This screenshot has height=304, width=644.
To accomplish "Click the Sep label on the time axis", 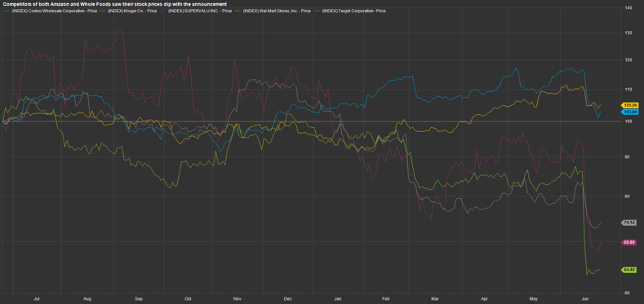I will pos(139,298).
